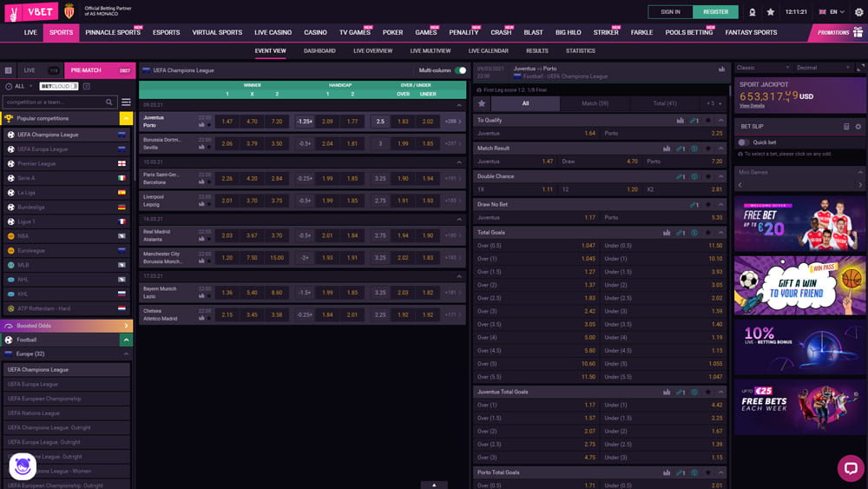This screenshot has height=489, width=868.
Task: Select the Match (59) markets tab
Action: (595, 103)
